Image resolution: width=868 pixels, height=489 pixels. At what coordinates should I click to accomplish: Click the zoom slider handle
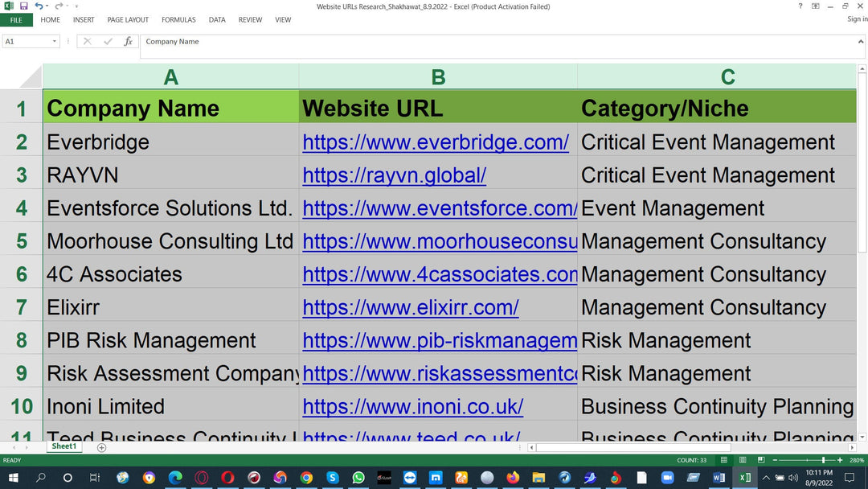(823, 460)
